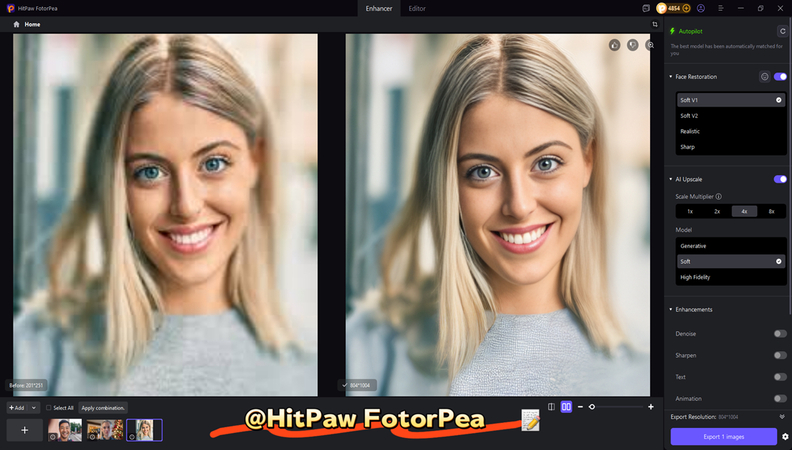Enable the Denoise toggle
792x450 pixels.
click(780, 334)
